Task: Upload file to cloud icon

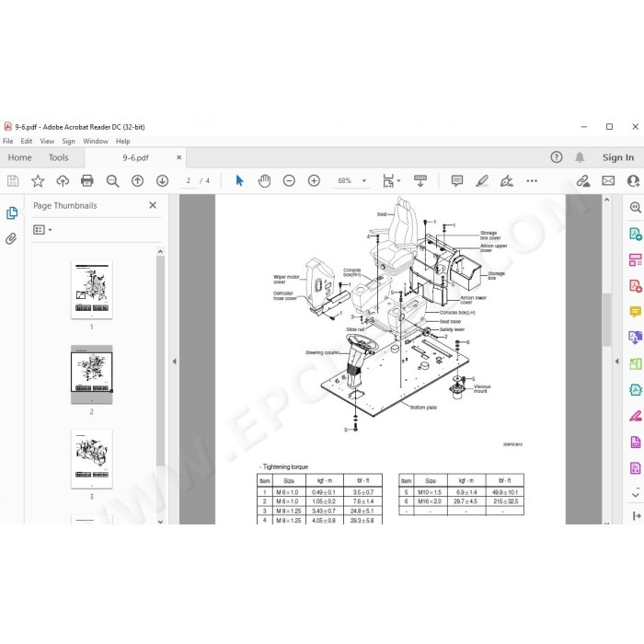Action: 63,180
